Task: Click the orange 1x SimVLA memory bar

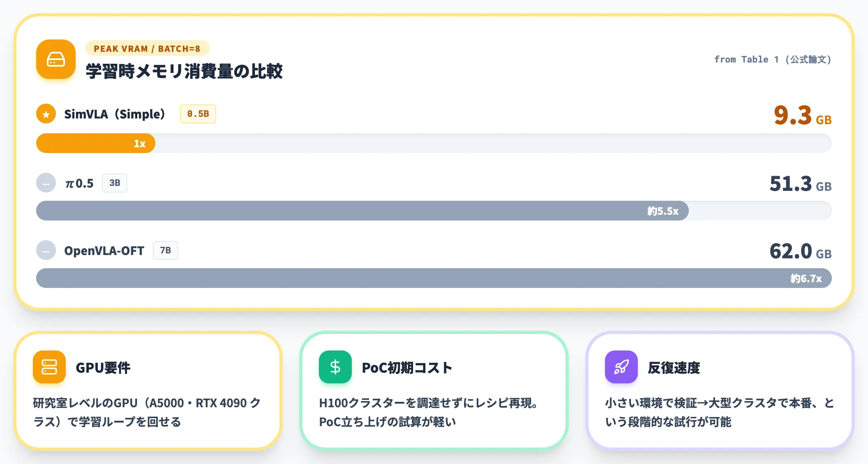Action: (x=96, y=144)
